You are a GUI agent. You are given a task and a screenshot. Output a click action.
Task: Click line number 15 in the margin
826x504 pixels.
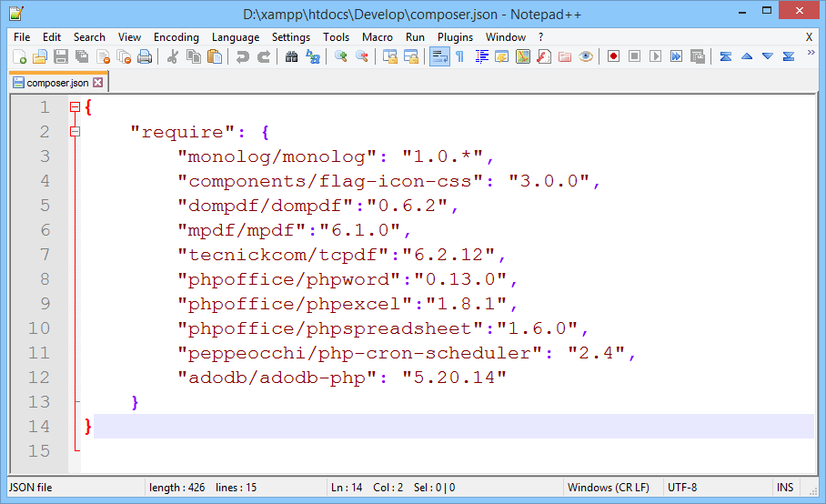point(39,451)
